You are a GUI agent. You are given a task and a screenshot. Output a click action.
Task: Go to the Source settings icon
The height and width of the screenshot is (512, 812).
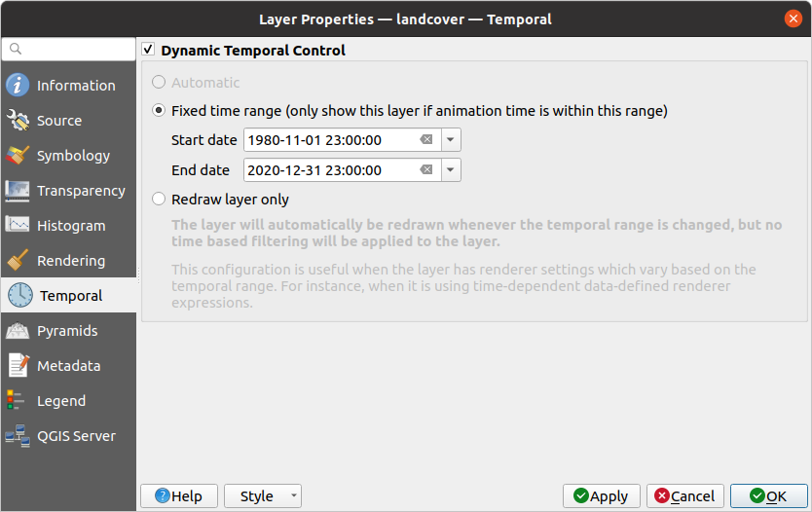pos(18,121)
